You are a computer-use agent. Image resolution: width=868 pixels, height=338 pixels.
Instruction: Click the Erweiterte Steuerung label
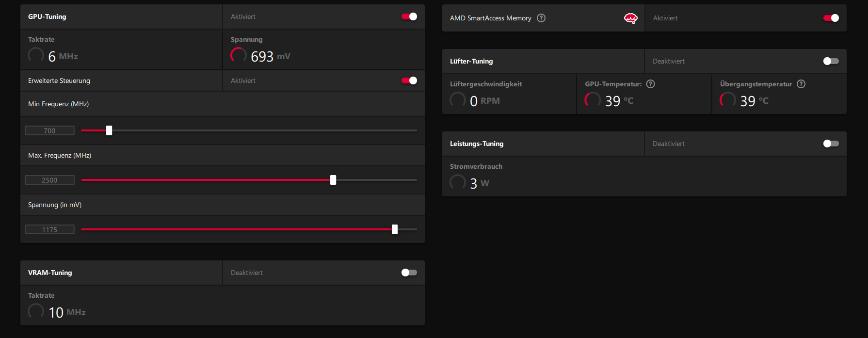click(x=59, y=80)
